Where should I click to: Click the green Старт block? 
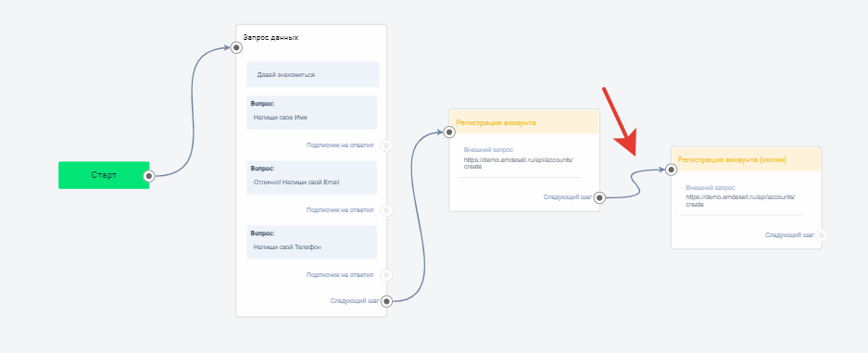[x=104, y=175]
